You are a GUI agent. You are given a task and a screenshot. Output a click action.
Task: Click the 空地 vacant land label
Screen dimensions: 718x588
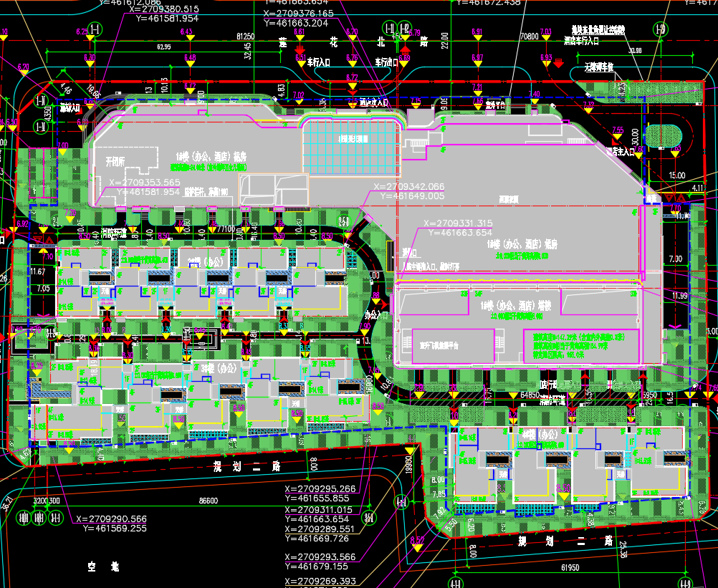(x=102, y=567)
